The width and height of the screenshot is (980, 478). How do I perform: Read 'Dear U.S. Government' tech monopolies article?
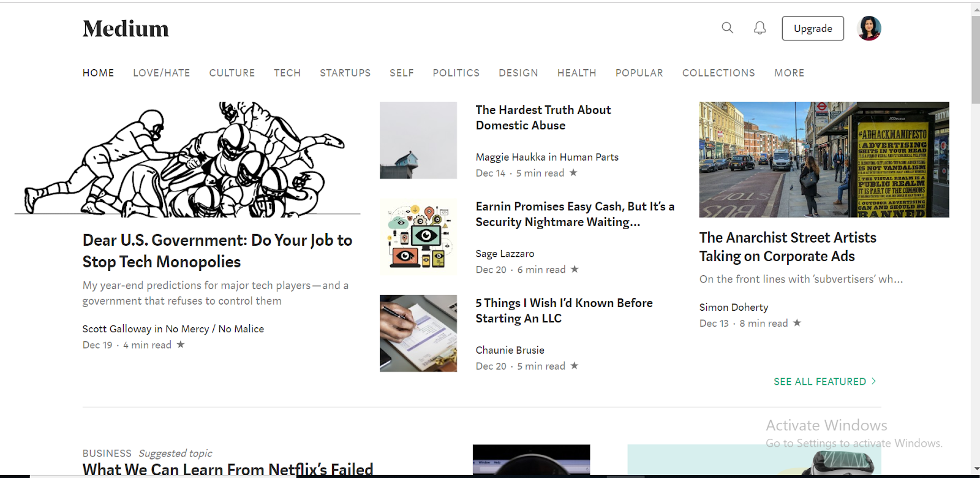[x=217, y=251]
